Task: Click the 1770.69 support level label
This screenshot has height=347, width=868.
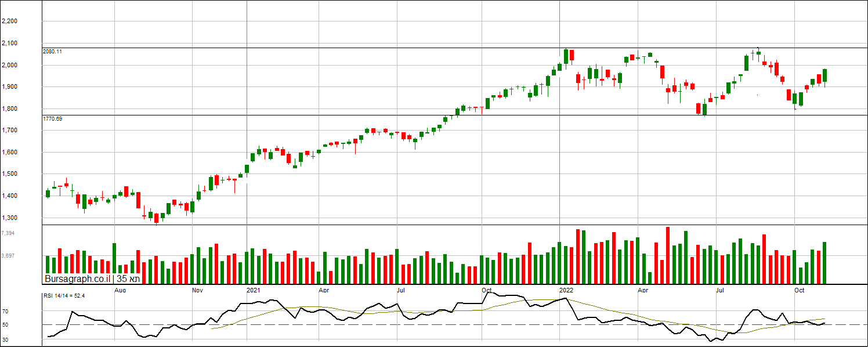Action: (53, 118)
